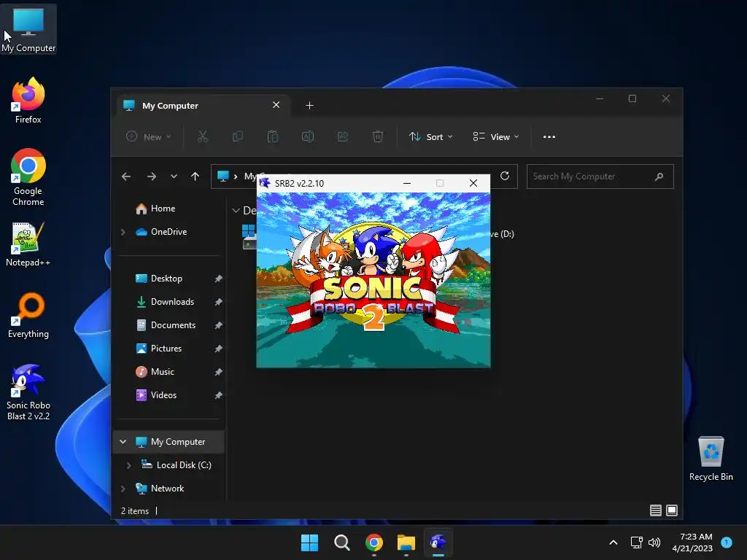Unpin Downloads using its pin icon
Screen dimensions: 747x560
(218, 302)
